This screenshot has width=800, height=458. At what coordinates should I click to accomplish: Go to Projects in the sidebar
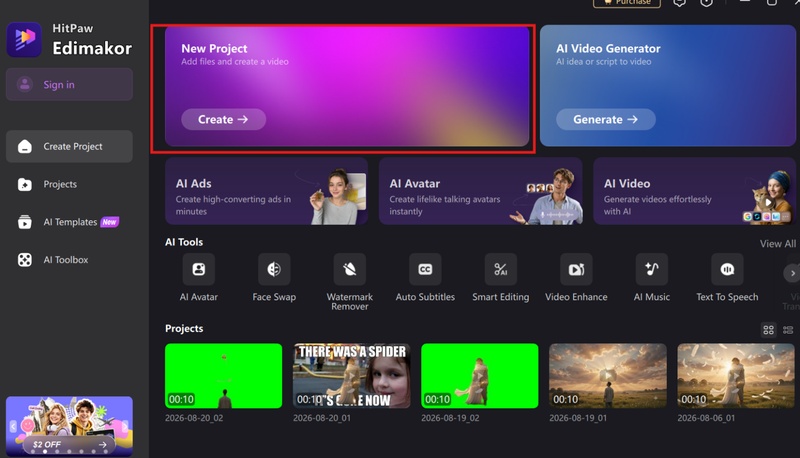69,184
